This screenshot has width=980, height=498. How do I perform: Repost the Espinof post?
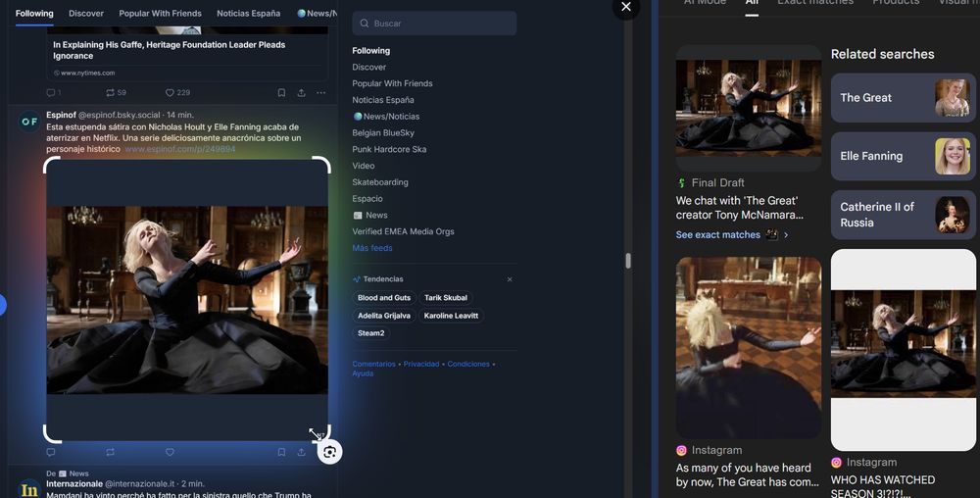111,452
